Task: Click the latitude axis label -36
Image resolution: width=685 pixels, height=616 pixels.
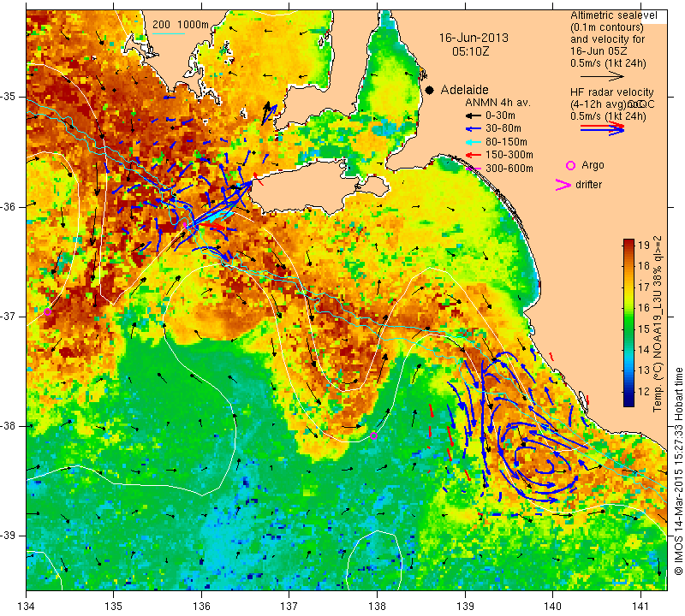Action: (x=9, y=206)
